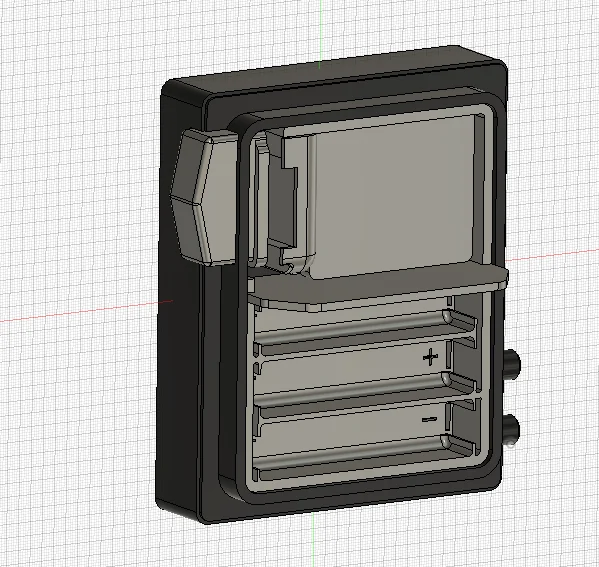This screenshot has height=567, width=599.
Task: Select the upper cylindrical peg on right side
Action: 512,363
